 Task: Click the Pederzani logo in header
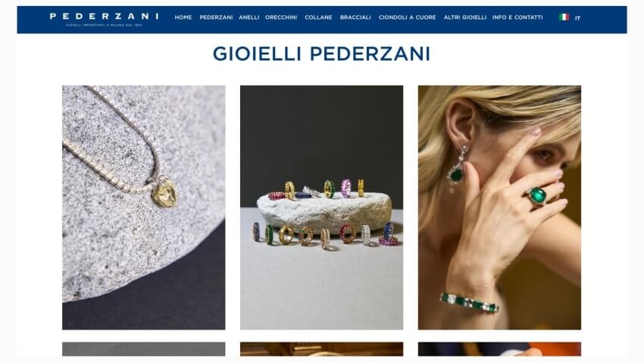tap(104, 17)
